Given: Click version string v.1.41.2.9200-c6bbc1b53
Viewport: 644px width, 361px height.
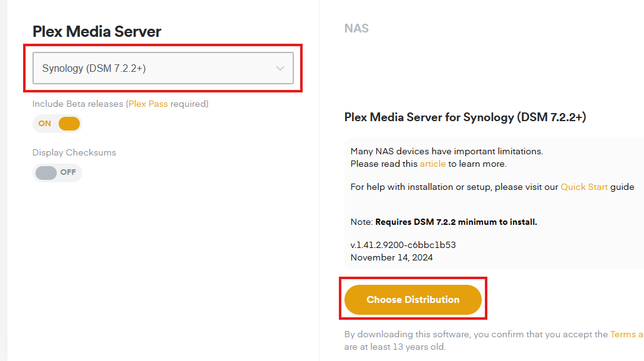Looking at the screenshot, I should pyautogui.click(x=407, y=245).
